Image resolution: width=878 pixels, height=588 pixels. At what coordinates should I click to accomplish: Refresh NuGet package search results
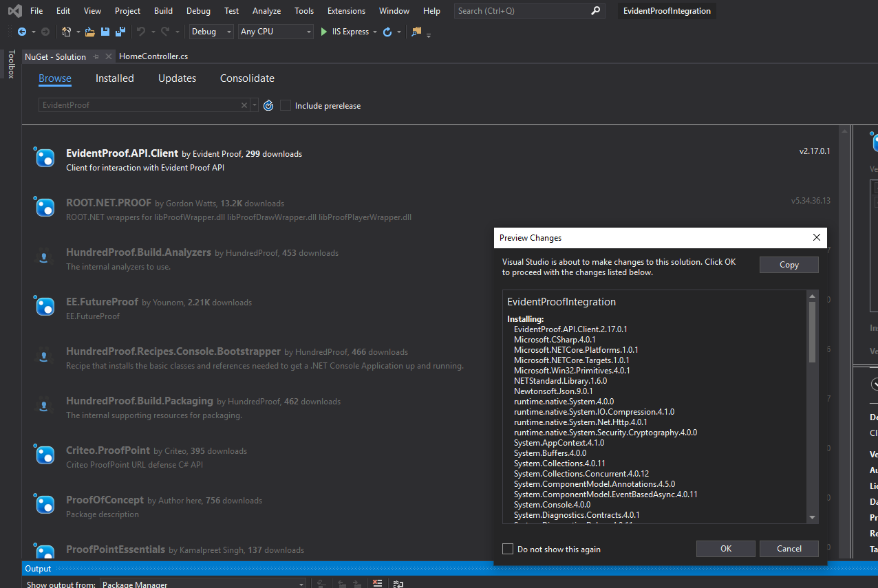click(x=268, y=105)
